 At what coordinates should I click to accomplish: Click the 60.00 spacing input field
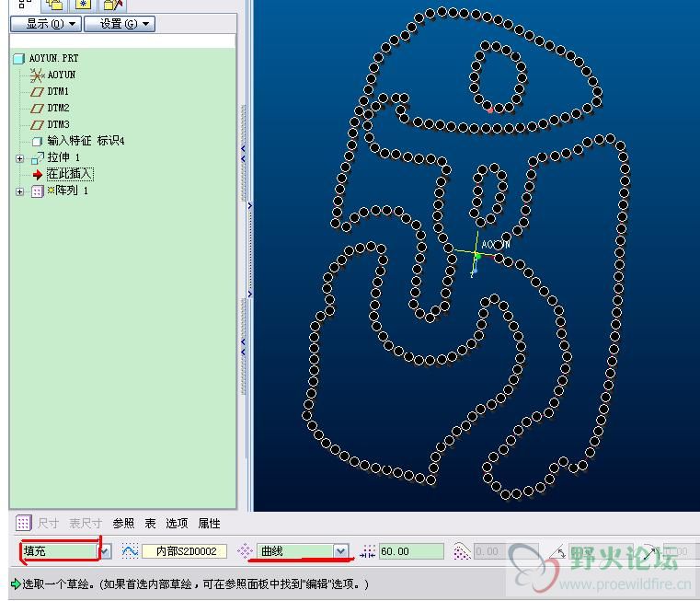pos(411,551)
